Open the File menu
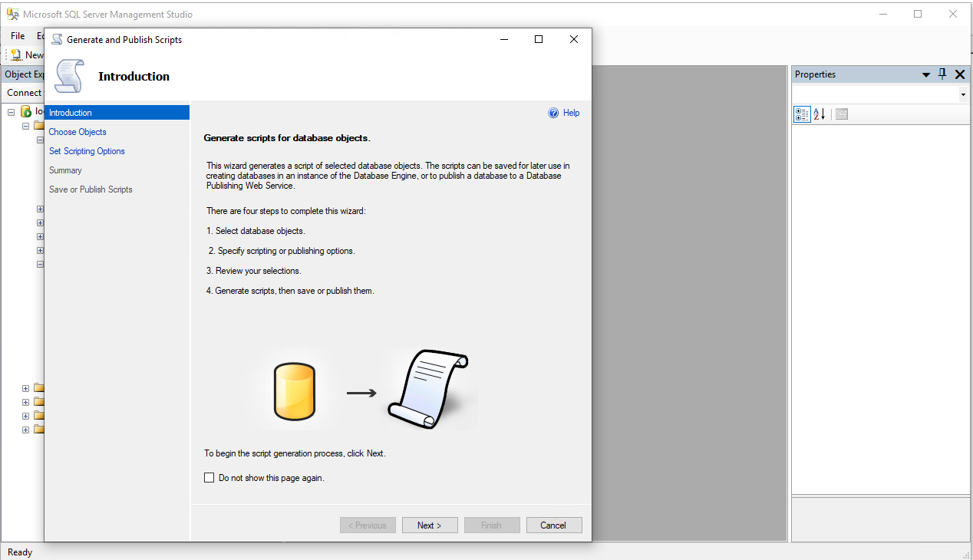 click(x=18, y=36)
